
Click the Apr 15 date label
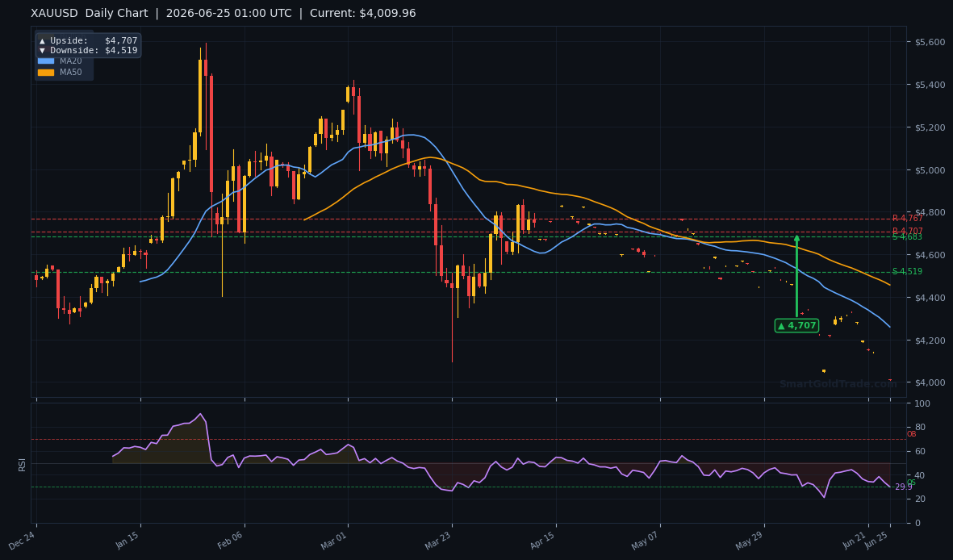click(x=541, y=541)
